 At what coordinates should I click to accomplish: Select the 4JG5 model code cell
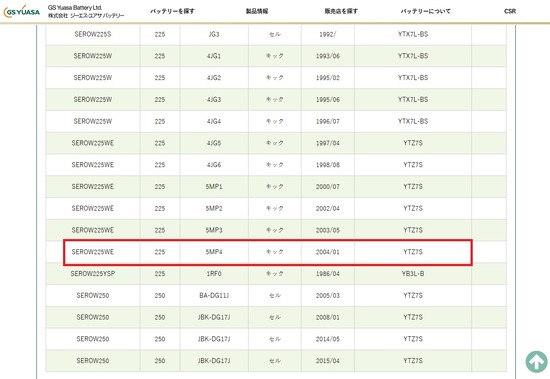tap(214, 143)
